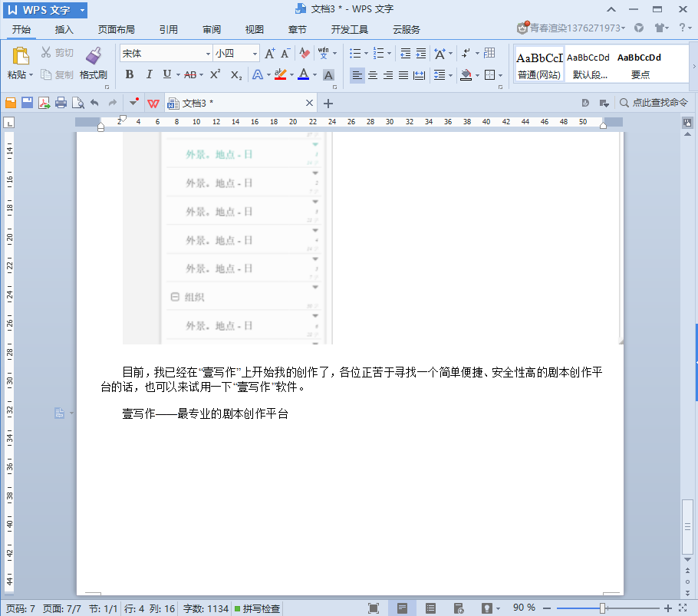
Task: Adjust the zoom slider handle
Action: tap(602, 608)
